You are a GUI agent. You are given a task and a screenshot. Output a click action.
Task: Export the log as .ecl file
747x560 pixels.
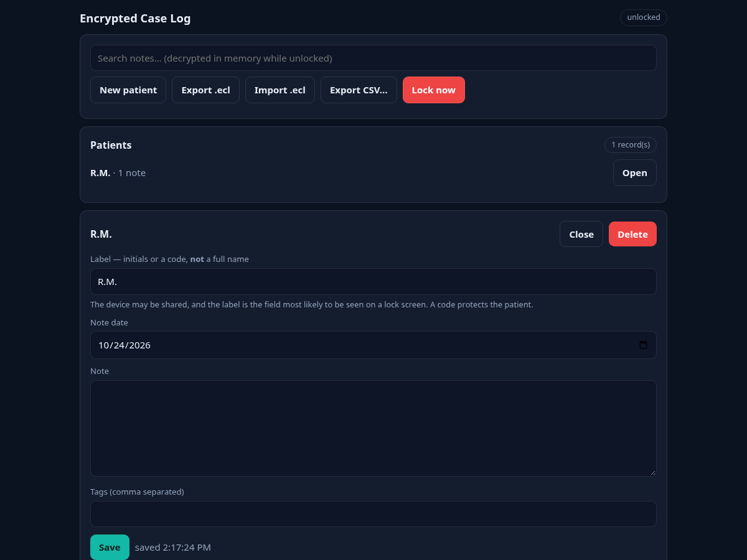(205, 90)
